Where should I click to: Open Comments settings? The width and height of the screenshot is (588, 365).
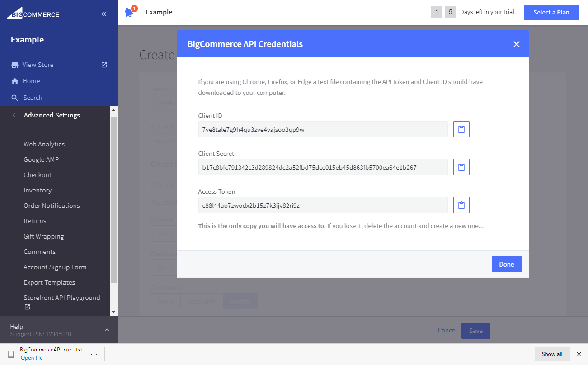(40, 252)
